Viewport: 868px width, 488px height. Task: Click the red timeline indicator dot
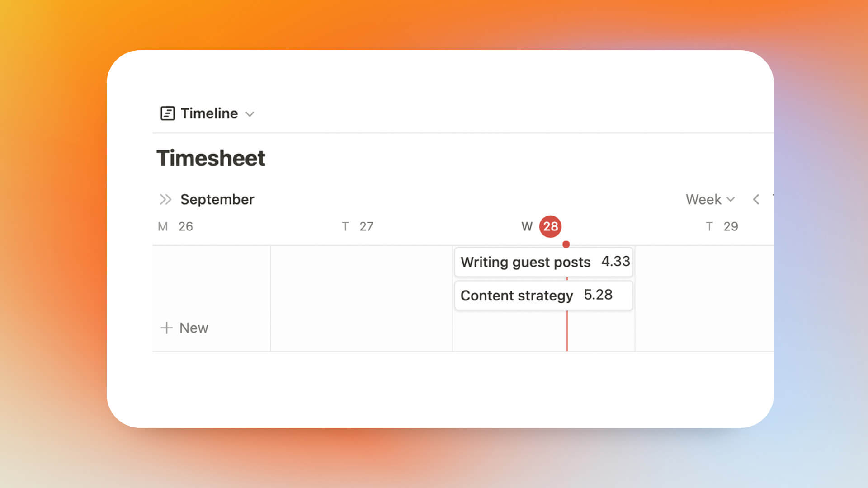[x=566, y=244]
